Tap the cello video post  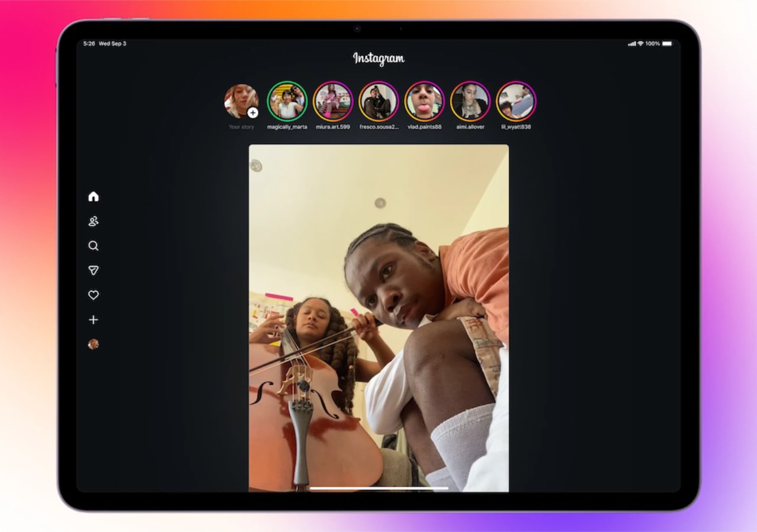pyautogui.click(x=378, y=318)
